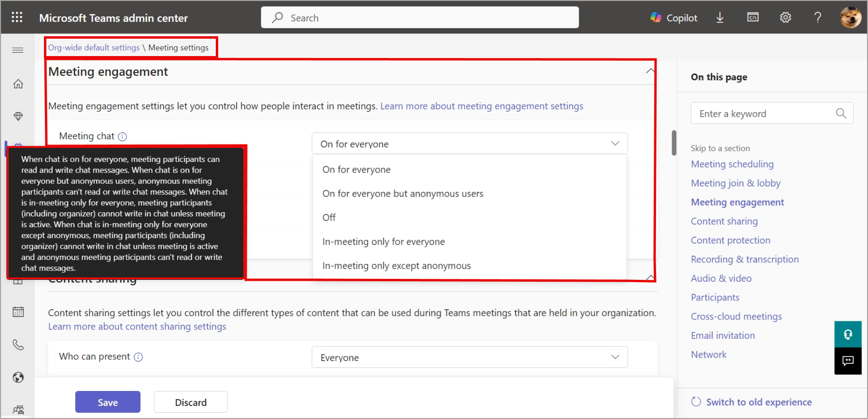
Task: Click the Save button
Action: point(108,402)
